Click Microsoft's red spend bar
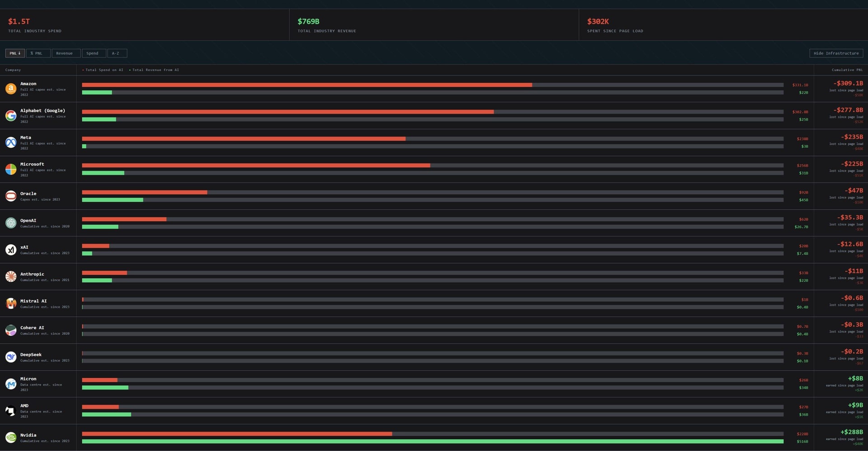Screen dimensions: 868x451 (256, 166)
